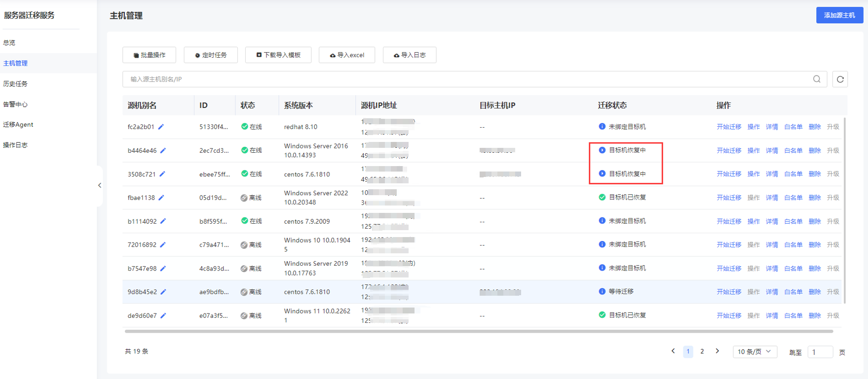This screenshot has height=379, width=868.
Task: Click 开始迁移 for b4464e46
Action: (729, 150)
